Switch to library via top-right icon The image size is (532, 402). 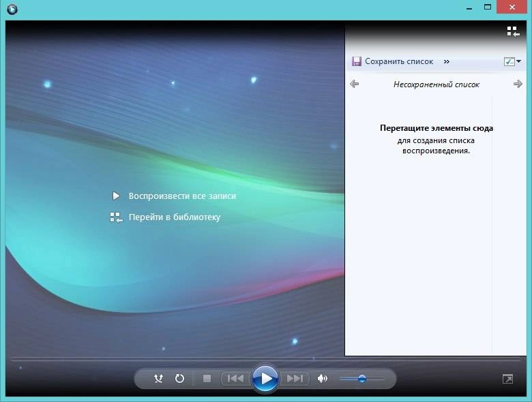[x=513, y=31]
